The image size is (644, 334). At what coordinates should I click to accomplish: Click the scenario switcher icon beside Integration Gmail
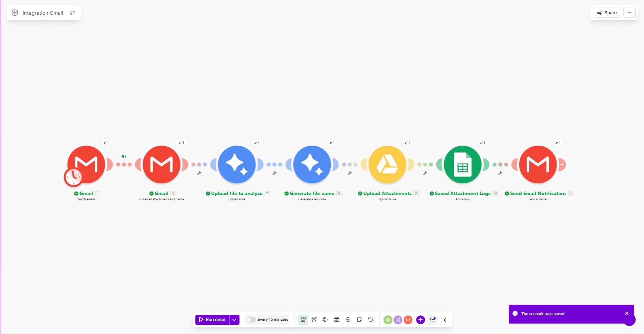72,13
